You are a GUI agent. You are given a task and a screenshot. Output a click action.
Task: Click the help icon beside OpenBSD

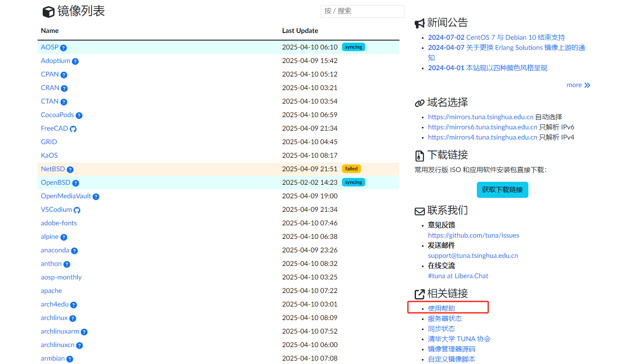(x=76, y=183)
